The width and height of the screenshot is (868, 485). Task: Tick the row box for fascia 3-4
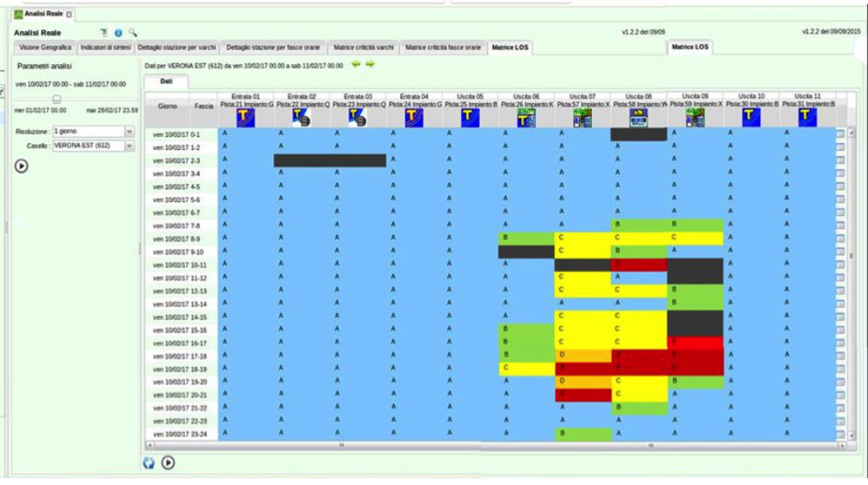(839, 174)
